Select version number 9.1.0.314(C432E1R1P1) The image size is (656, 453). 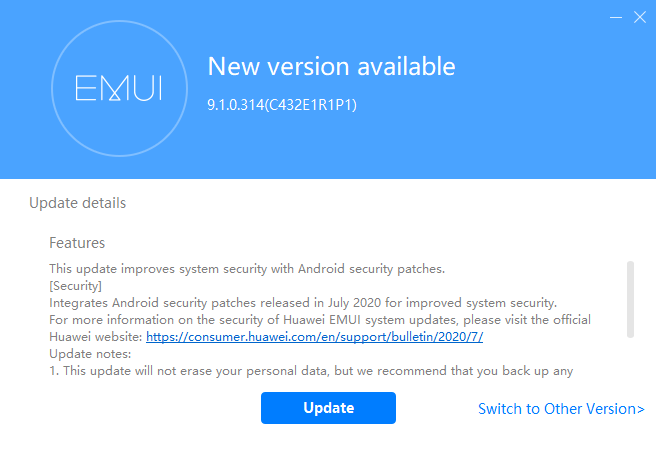click(282, 105)
